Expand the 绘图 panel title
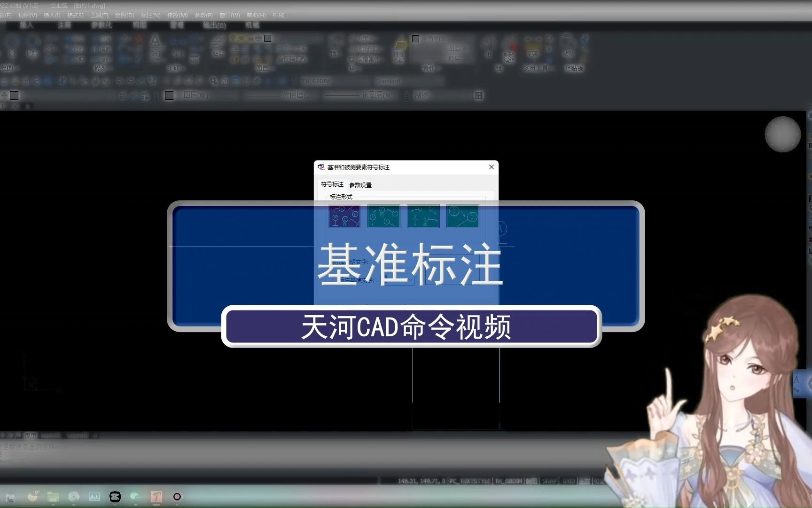Viewport: 812px width, 508px height. click(x=9, y=69)
